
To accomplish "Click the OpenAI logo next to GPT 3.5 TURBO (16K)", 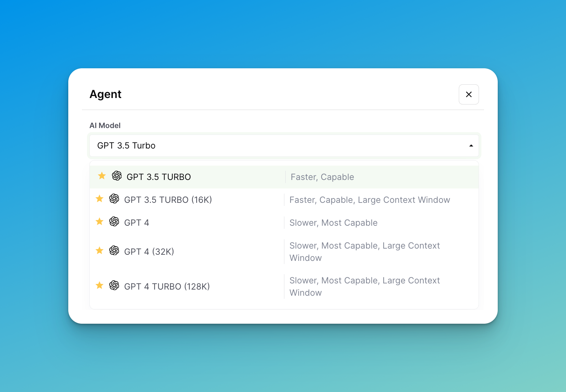I will (x=114, y=199).
